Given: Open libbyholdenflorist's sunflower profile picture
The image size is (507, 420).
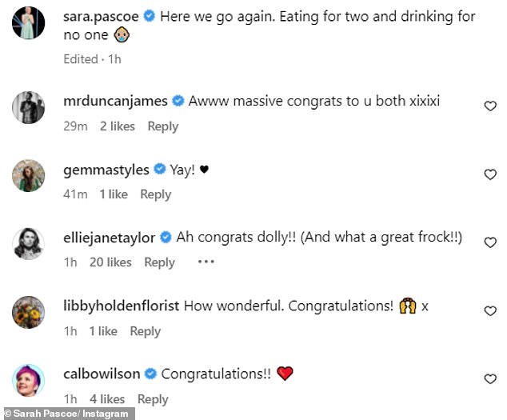Looking at the screenshot, I should click(x=29, y=312).
